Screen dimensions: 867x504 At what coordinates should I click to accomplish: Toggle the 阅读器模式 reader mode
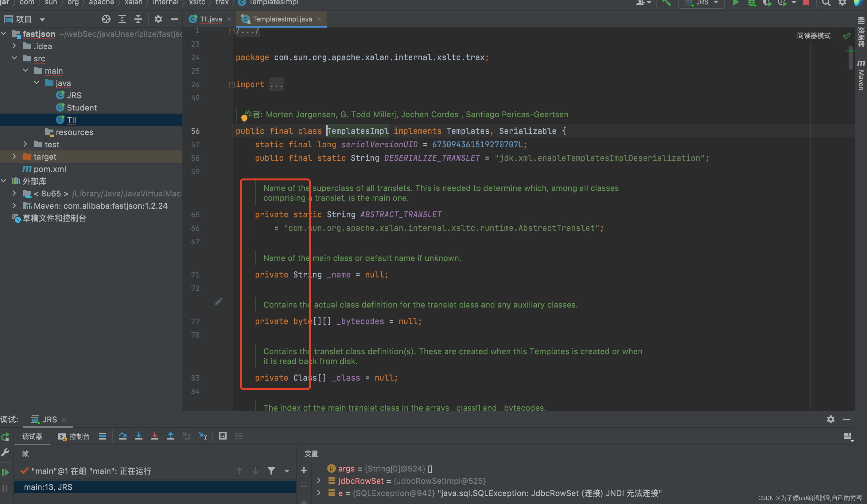coord(813,36)
